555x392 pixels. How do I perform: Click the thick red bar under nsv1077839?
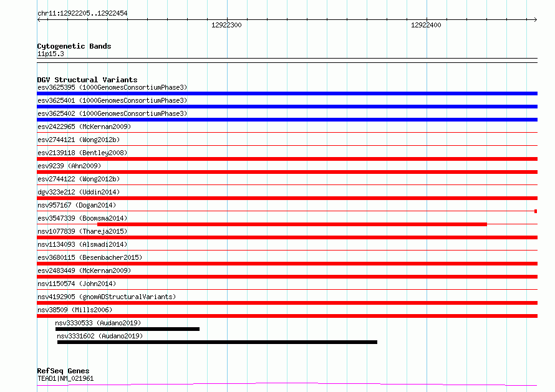tap(287, 237)
